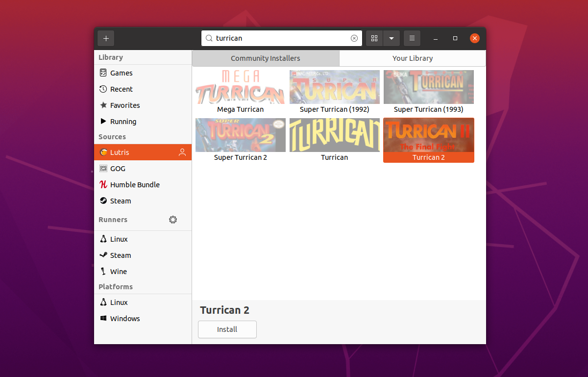Show Recent games list

[x=122, y=89]
